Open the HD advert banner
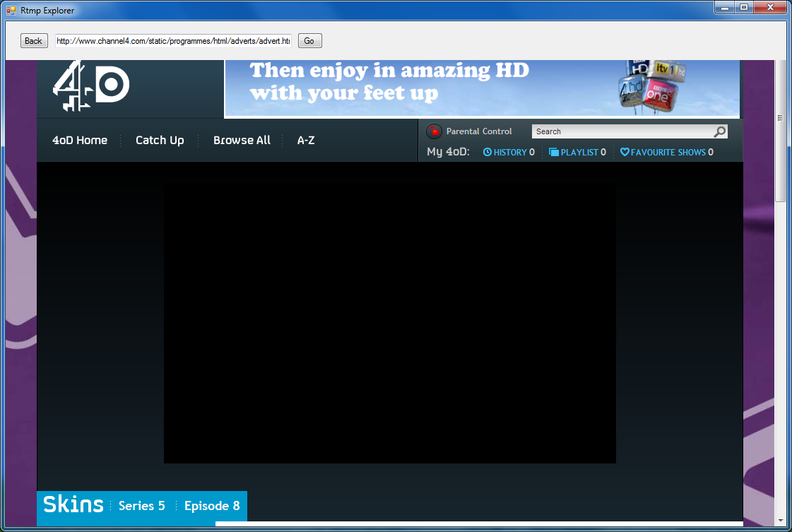The width and height of the screenshot is (792, 532). click(x=482, y=88)
